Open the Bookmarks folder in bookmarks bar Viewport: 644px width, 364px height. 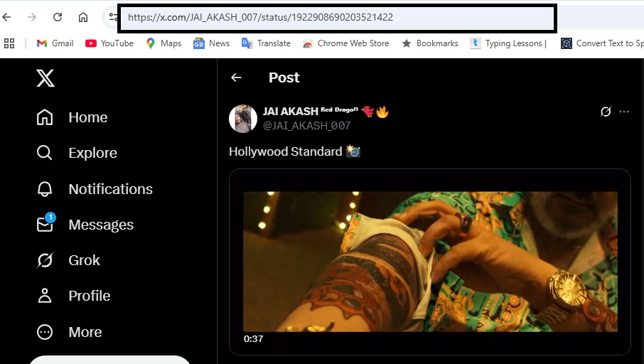pos(430,43)
